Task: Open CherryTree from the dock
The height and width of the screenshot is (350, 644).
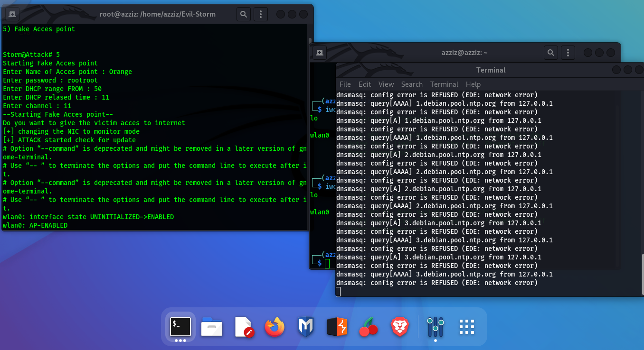Action: (369, 327)
